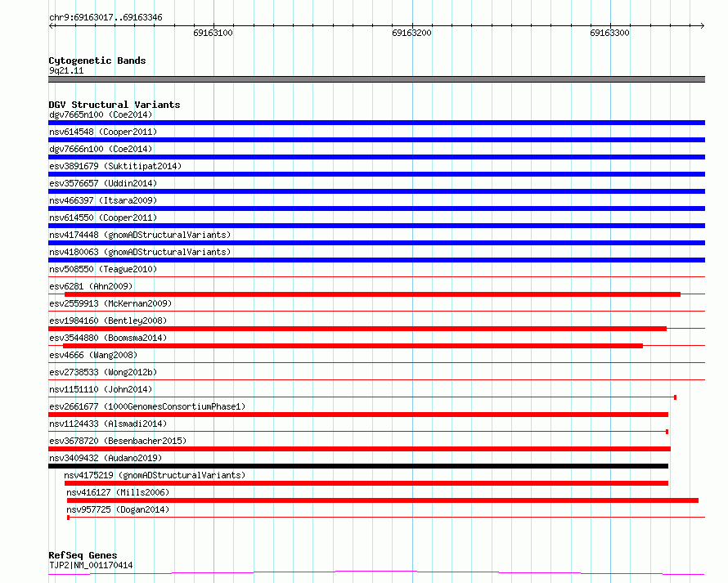The image size is (728, 583).
Task: Click the small red marker under nsv957725
Action: point(68,518)
